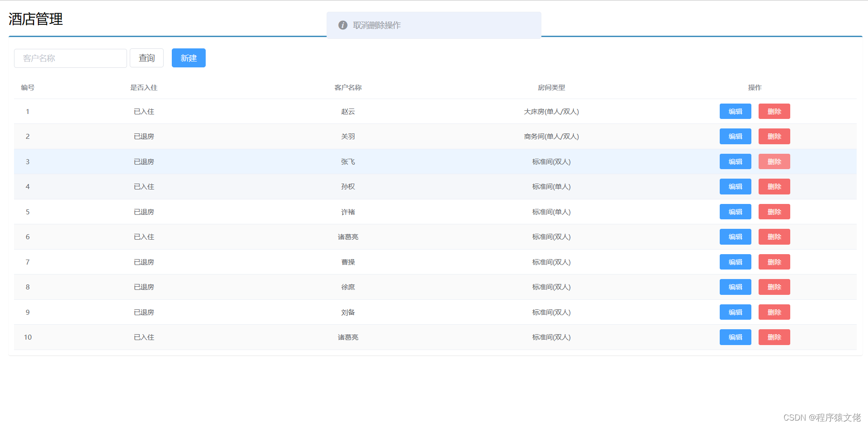Click 已退房 status in 关羽's row
The image size is (868, 426).
[x=144, y=137]
